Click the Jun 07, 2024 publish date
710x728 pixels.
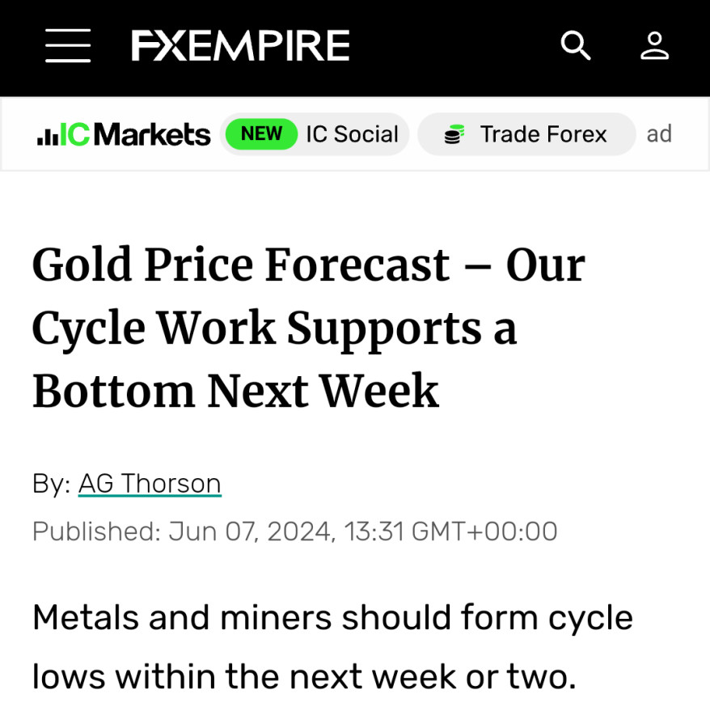point(251,531)
